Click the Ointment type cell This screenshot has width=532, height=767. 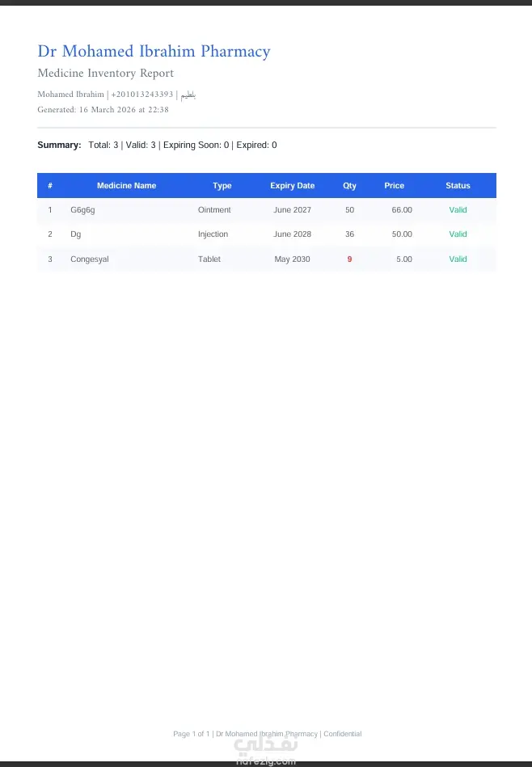214,210
